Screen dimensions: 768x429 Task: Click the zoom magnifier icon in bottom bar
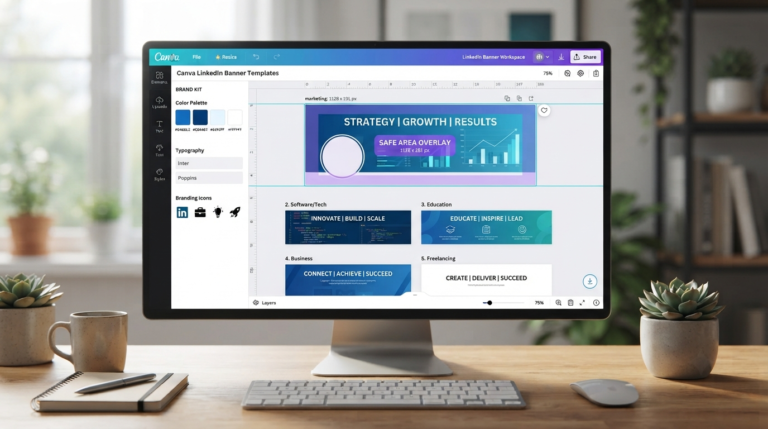pos(558,303)
